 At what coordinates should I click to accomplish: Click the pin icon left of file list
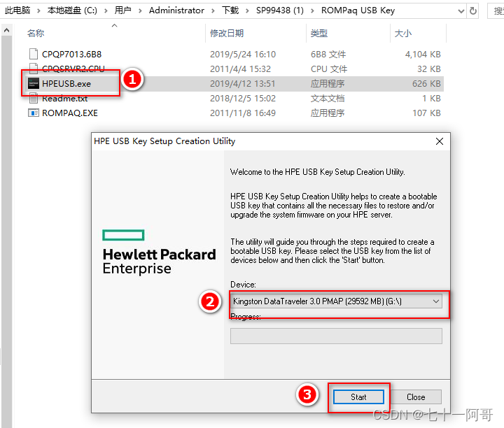click(x=6, y=31)
